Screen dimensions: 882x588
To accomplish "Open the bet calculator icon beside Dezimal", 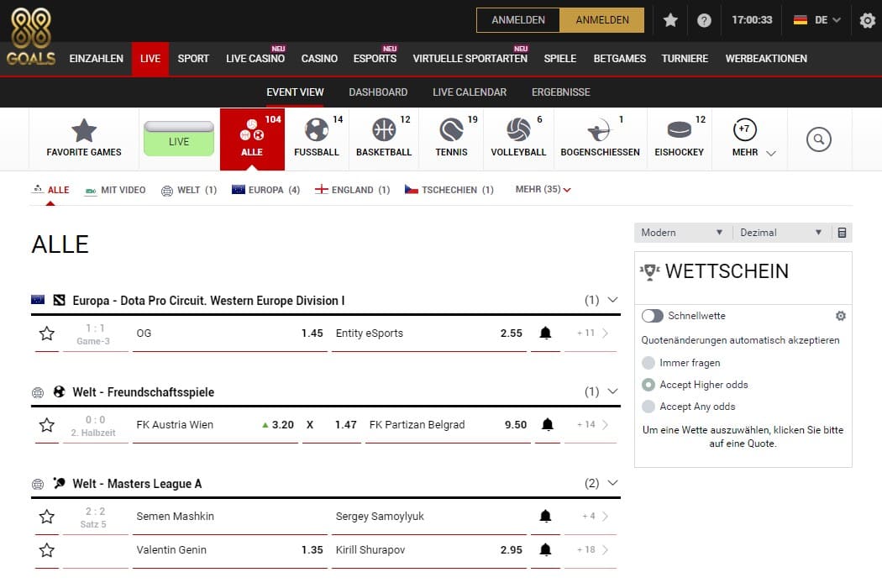I will tap(842, 233).
